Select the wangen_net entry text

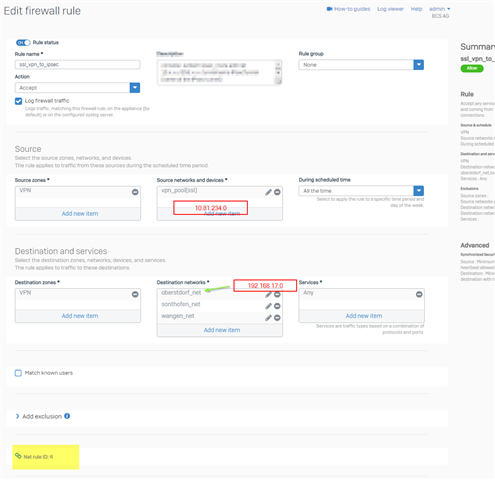[x=178, y=316]
